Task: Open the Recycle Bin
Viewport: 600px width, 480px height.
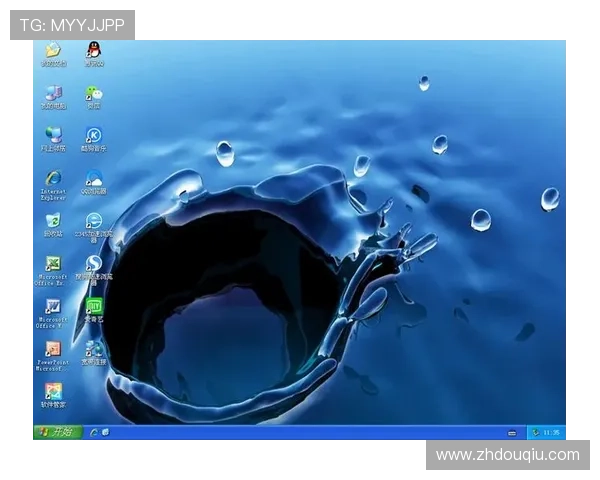Action: click(x=53, y=221)
